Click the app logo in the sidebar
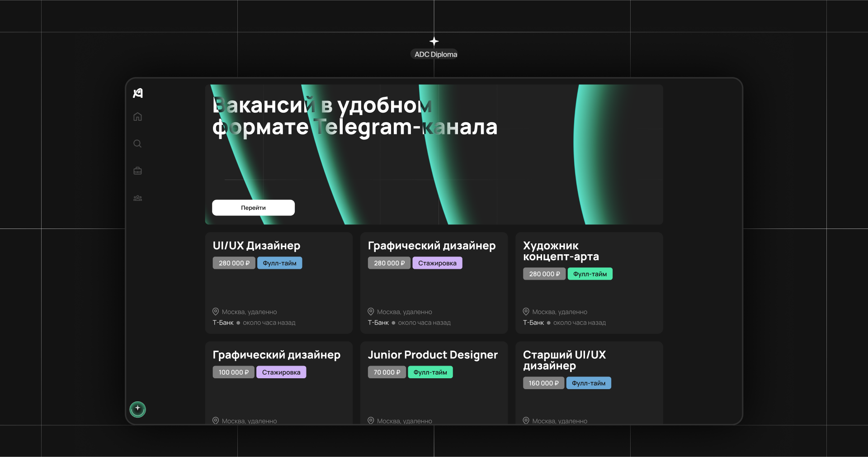 [138, 93]
